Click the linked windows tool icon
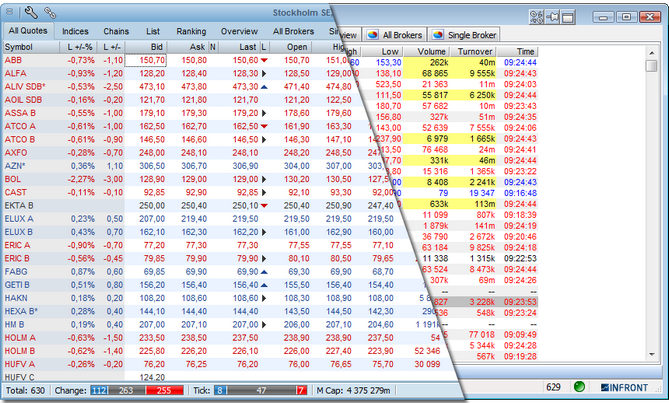Viewport: 669px width, 403px height. click(536, 17)
